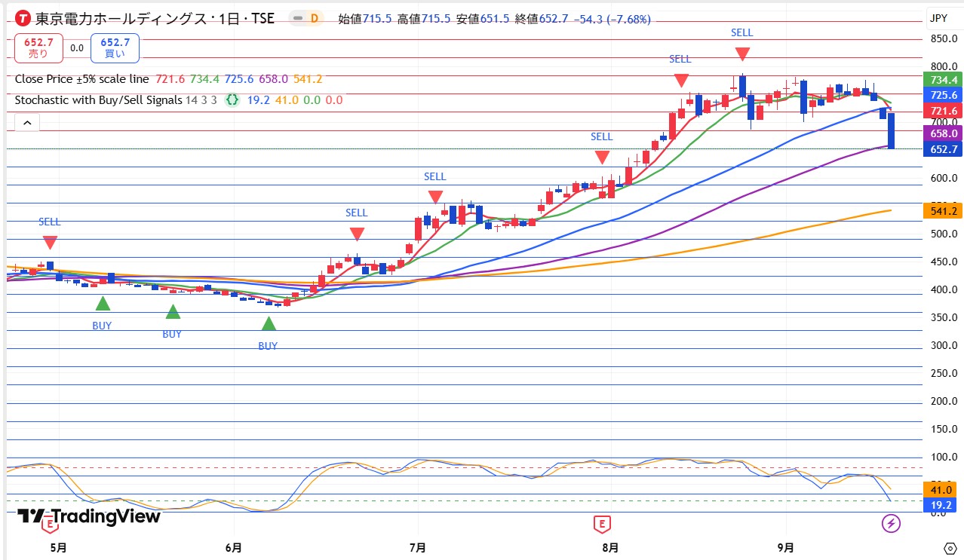This screenshot has width=964, height=560.
Task: Select Stochastic with Buy/Sell Signals legend
Action: (98, 99)
